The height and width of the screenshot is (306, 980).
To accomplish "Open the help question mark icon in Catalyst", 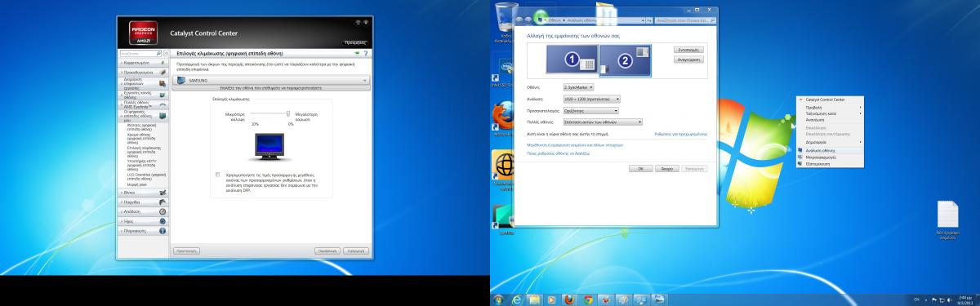I will pos(365,53).
